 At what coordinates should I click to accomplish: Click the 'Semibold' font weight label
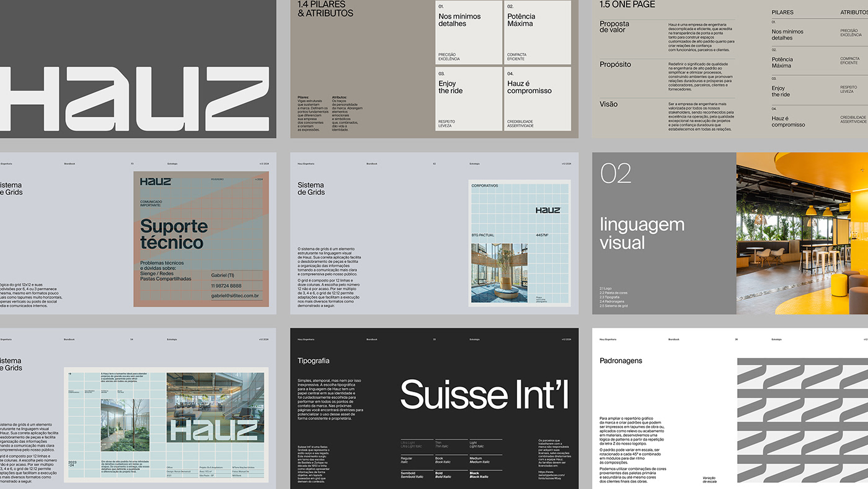(x=409, y=473)
